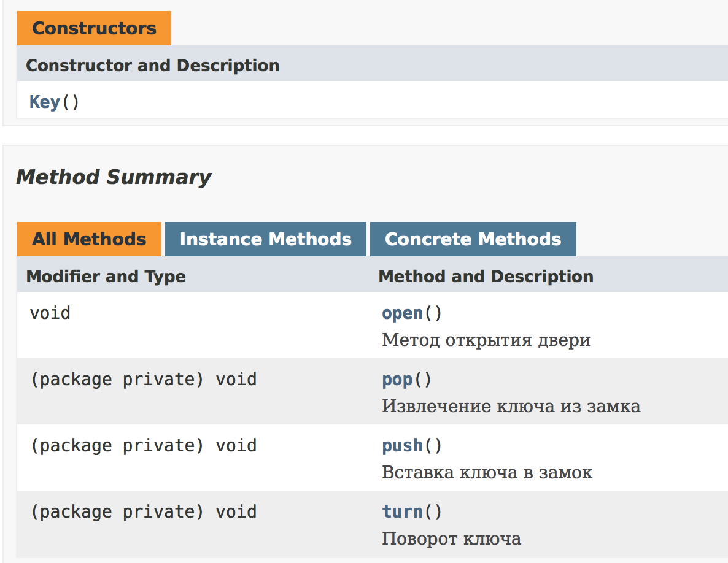Click the description 'Метод открытия двери'

click(x=486, y=340)
